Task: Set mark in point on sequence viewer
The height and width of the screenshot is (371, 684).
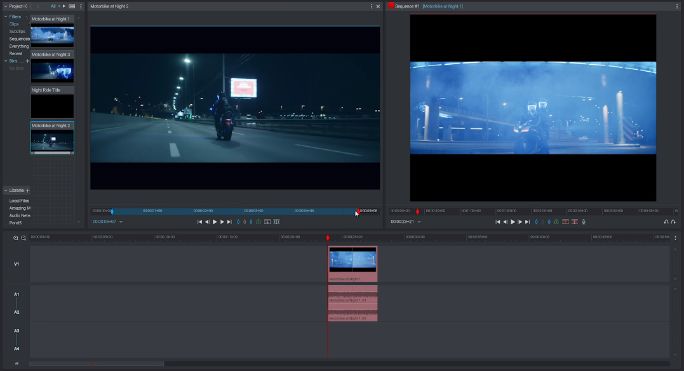Action: click(x=537, y=222)
